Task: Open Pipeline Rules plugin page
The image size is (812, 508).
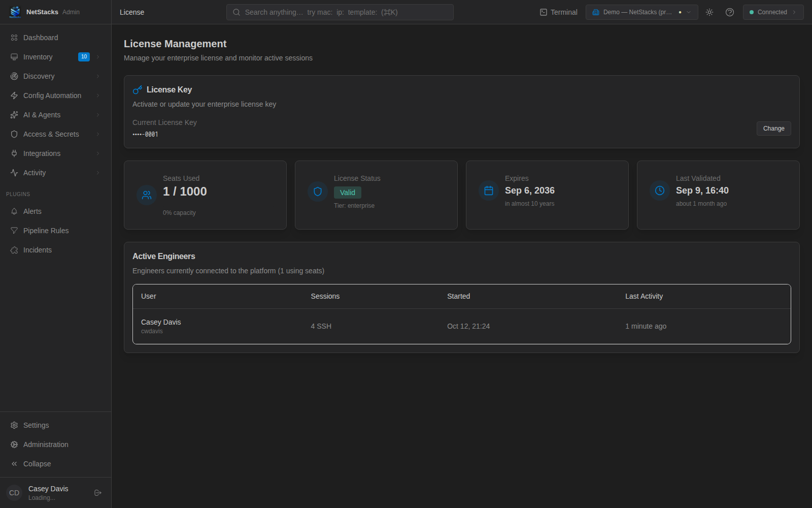Action: [x=56, y=231]
